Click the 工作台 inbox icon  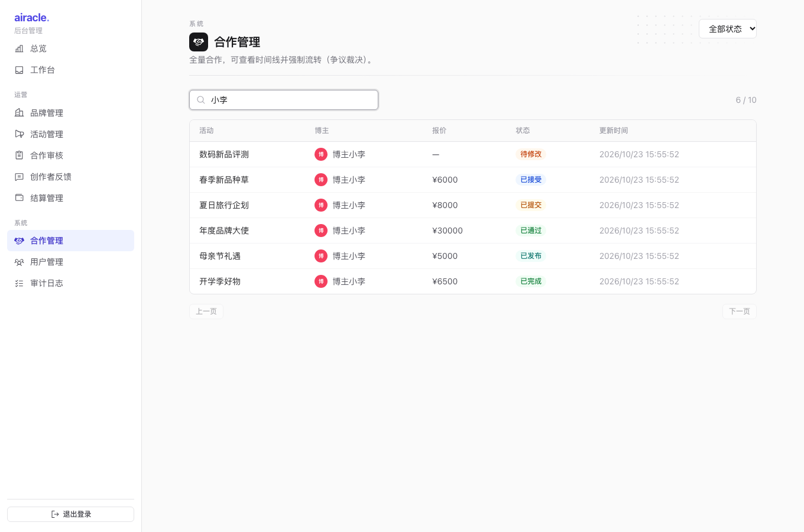19,70
